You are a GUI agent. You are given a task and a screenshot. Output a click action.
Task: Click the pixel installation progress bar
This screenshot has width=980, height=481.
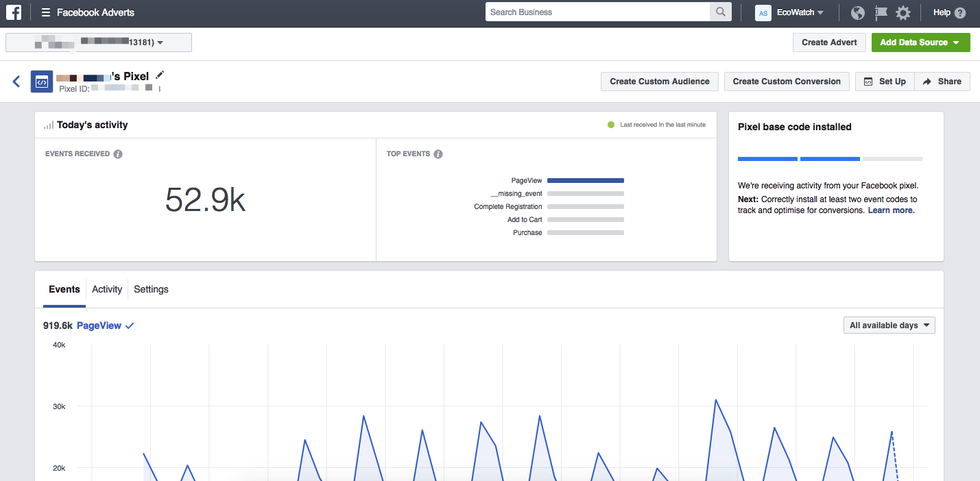pos(829,158)
